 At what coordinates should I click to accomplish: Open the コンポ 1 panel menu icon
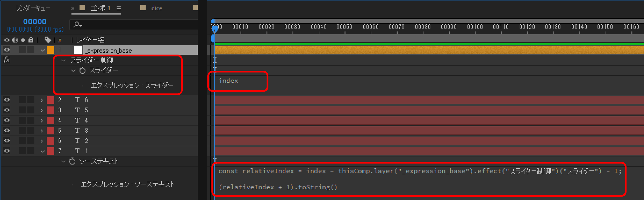tap(118, 8)
